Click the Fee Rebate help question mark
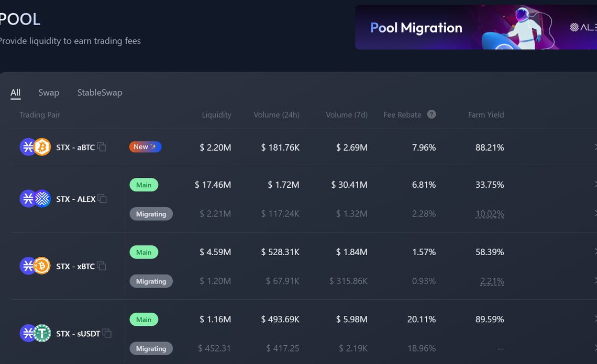Viewport: 597px width, 364px height. click(432, 115)
